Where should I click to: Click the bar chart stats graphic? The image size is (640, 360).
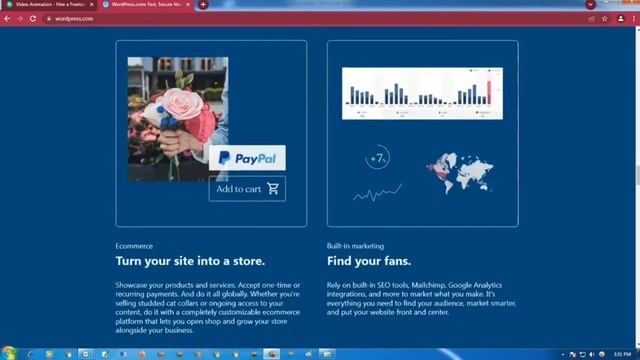click(422, 93)
